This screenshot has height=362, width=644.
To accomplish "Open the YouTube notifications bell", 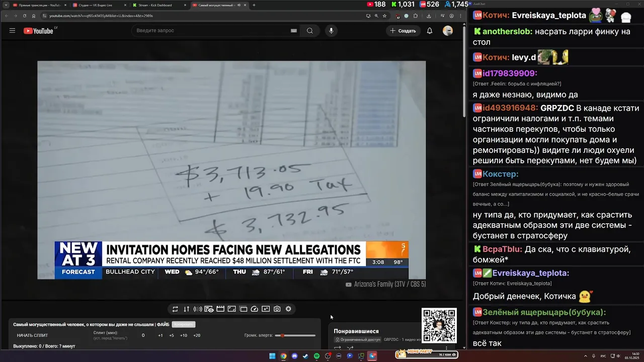I will tap(430, 31).
